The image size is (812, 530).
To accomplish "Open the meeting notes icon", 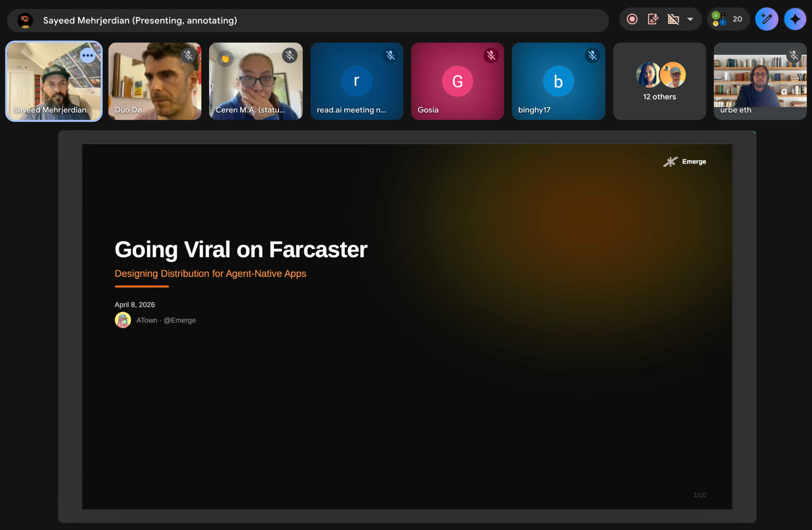I will (653, 19).
